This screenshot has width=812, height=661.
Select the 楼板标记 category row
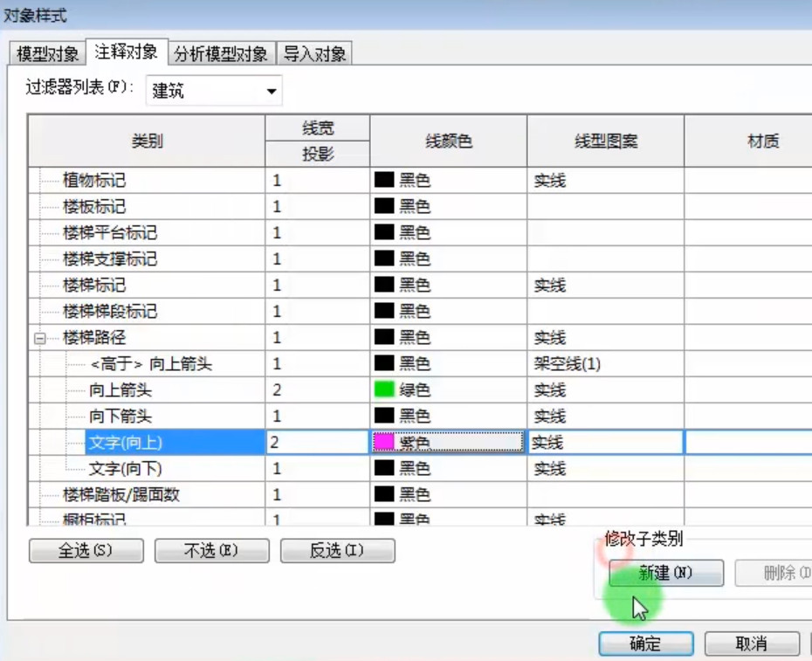[x=94, y=207]
